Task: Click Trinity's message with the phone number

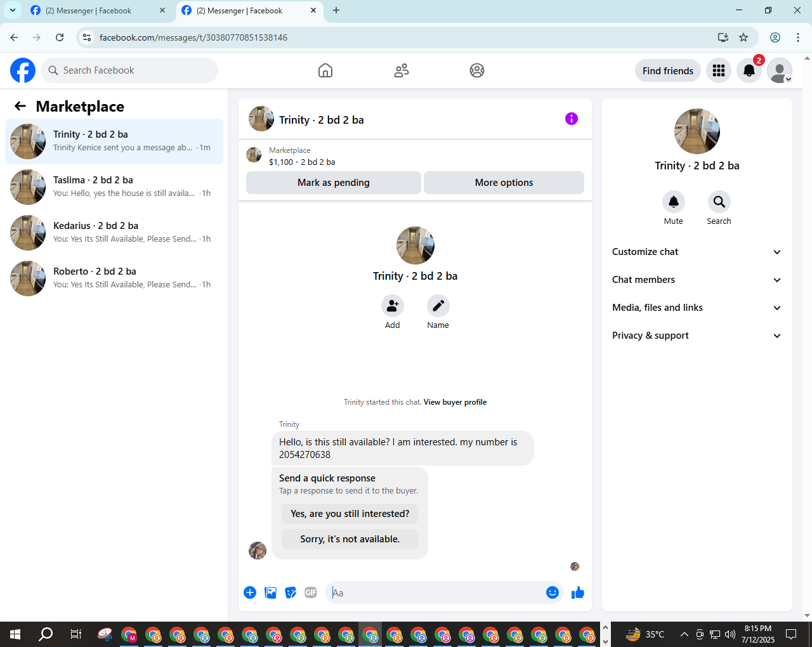Action: [403, 448]
